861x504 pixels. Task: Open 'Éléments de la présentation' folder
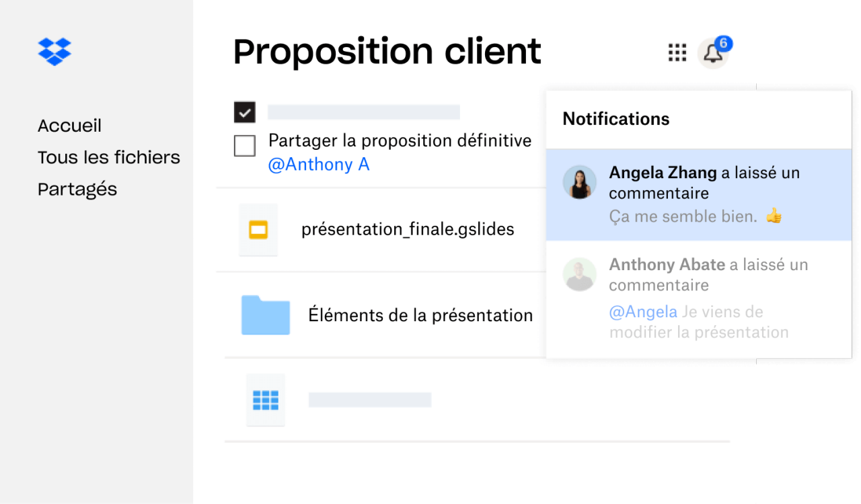tap(420, 315)
